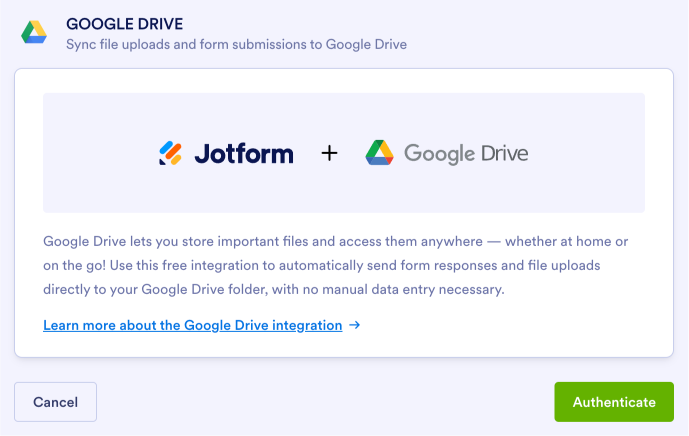This screenshot has width=689, height=436.
Task: Click the arrow after the Learn more link
Action: [355, 325]
